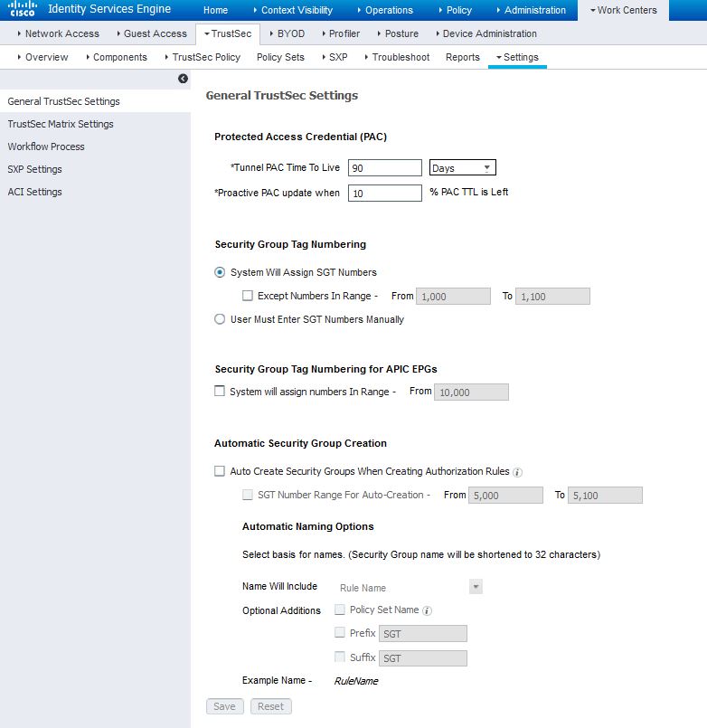Open Guest Access work center
This screenshot has width=707, height=728.
[151, 33]
